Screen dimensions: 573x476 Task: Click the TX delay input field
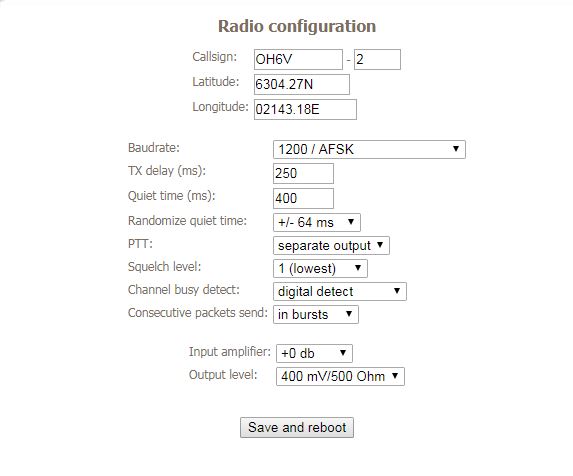pyautogui.click(x=303, y=174)
